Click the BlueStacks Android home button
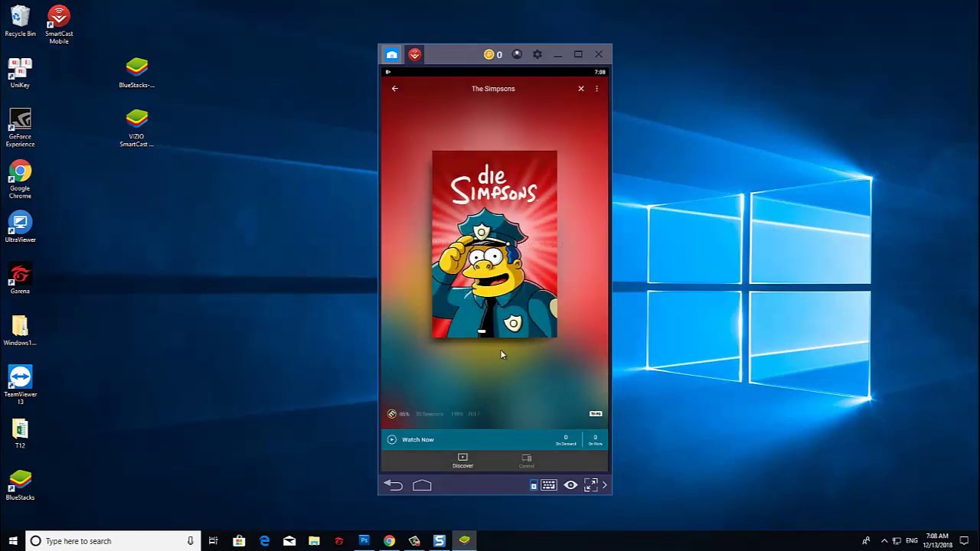This screenshot has height=551, width=980. [422, 485]
